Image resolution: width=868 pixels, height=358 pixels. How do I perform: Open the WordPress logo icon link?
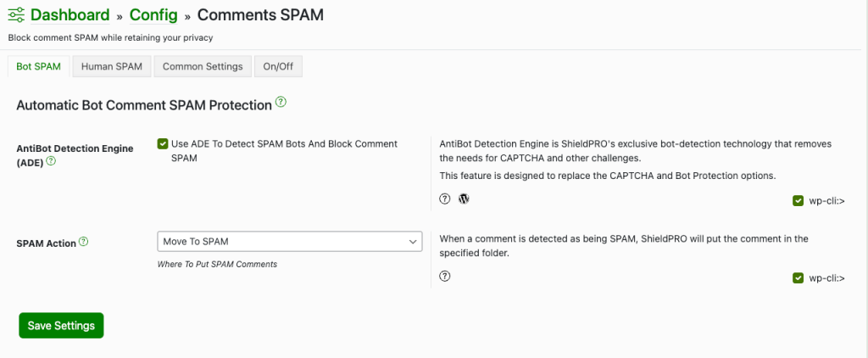coord(464,199)
